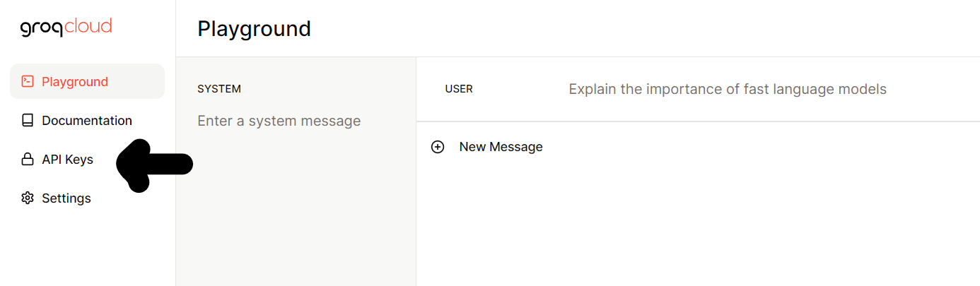This screenshot has width=980, height=286.
Task: Click the groq wordmark in the logo
Action: pyautogui.click(x=42, y=28)
